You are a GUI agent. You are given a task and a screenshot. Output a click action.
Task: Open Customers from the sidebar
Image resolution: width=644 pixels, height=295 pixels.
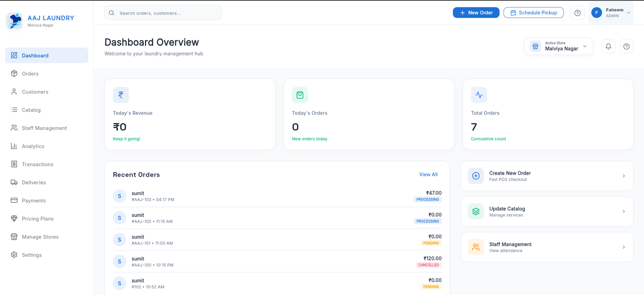47,92
